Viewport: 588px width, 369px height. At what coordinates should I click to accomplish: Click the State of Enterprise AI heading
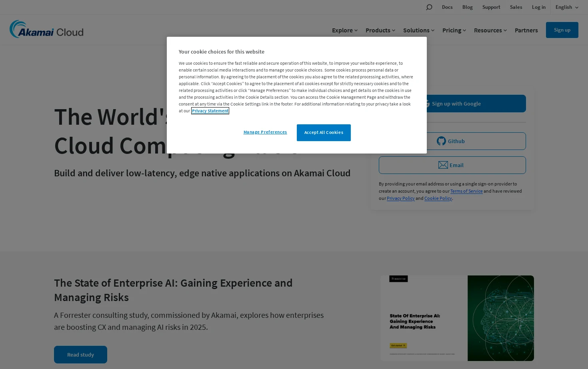(173, 290)
